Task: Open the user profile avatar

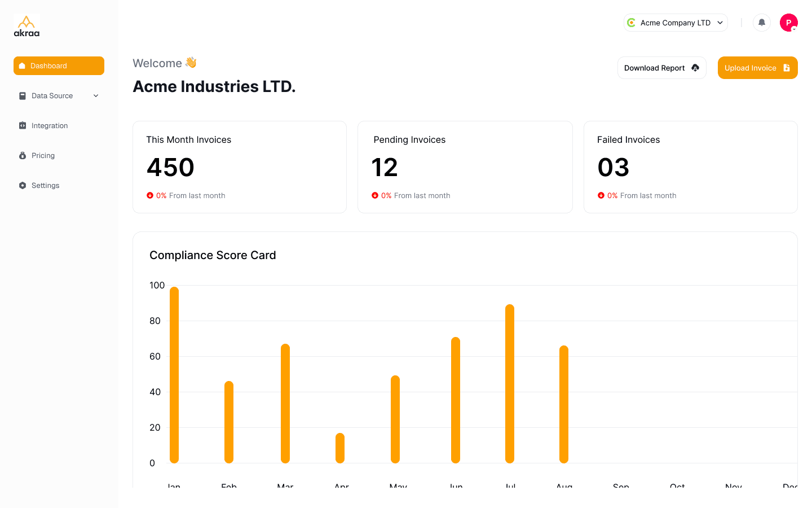Action: [x=788, y=23]
